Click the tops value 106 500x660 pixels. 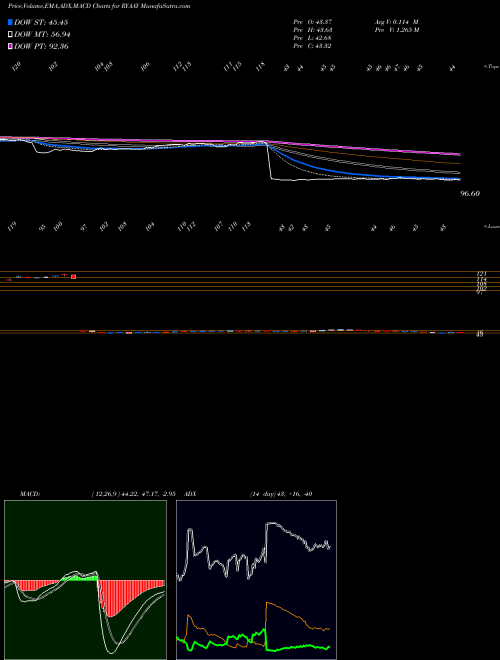(145, 66)
